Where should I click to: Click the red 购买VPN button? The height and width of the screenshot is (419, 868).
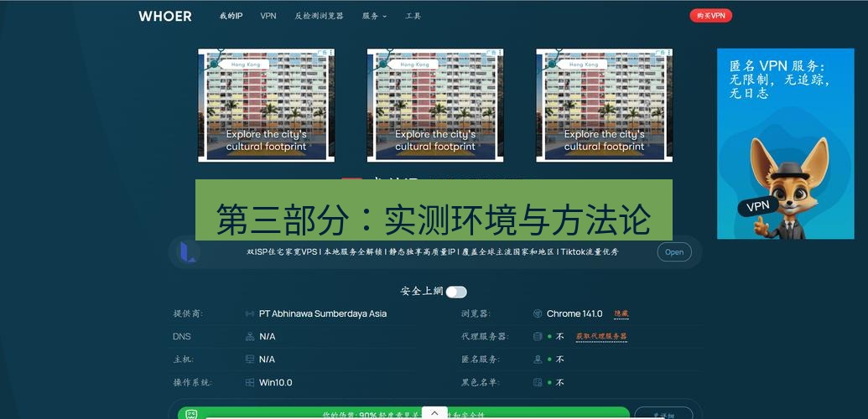[x=711, y=16]
